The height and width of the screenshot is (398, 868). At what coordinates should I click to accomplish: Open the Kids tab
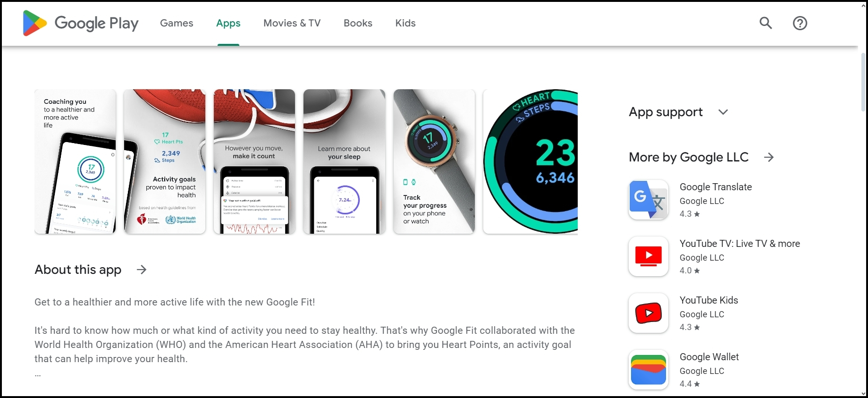pyautogui.click(x=405, y=23)
